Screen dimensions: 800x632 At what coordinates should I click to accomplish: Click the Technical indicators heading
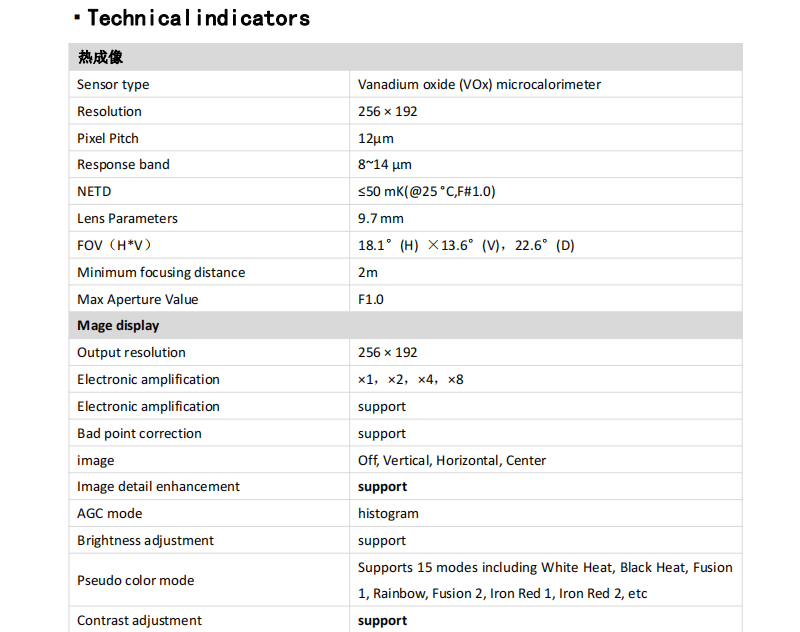point(198,18)
